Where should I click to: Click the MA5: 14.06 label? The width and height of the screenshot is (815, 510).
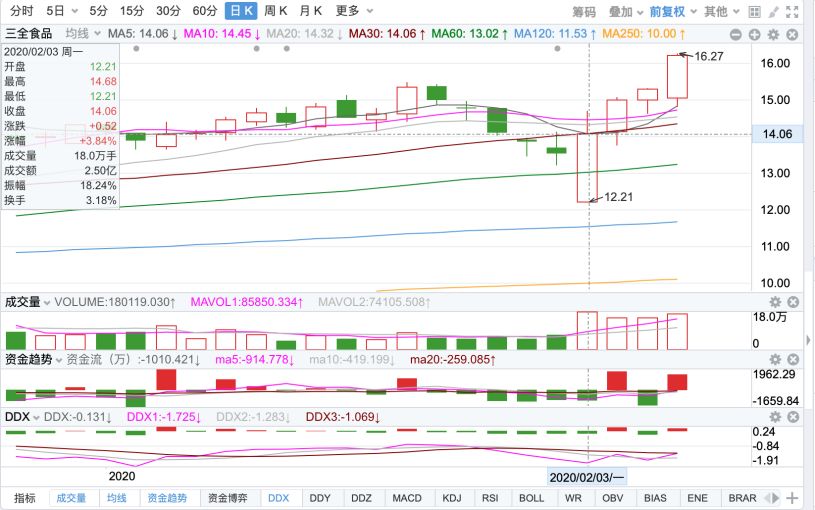[x=143, y=34]
